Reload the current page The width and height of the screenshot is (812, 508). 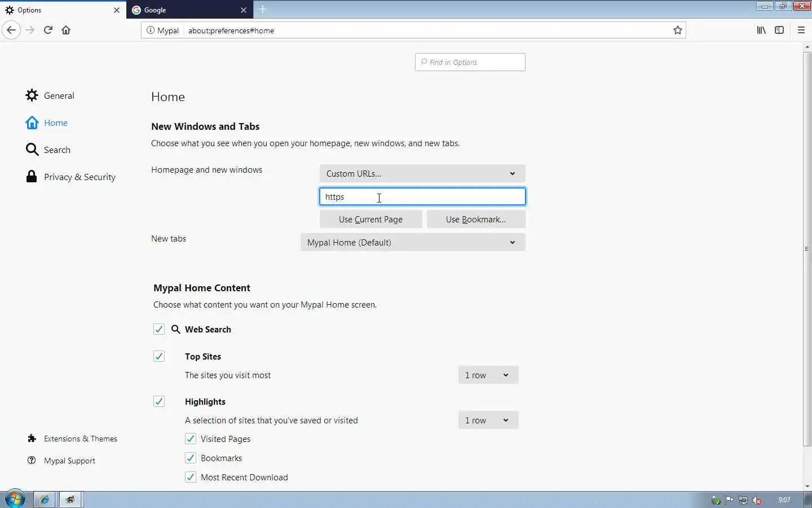click(48, 30)
